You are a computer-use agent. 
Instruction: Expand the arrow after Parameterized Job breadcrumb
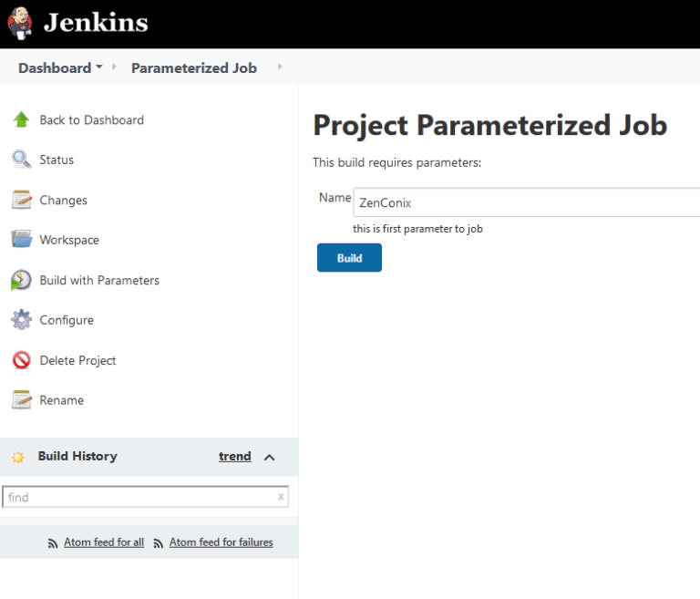pos(280,67)
